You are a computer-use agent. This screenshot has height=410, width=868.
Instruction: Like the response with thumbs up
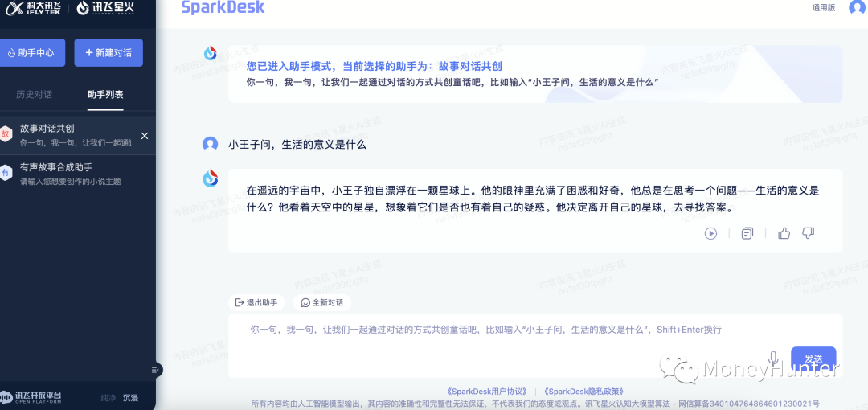pos(784,233)
